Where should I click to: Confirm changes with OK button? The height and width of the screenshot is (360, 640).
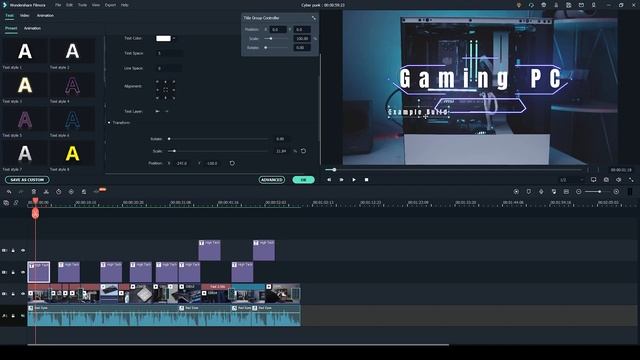(x=303, y=180)
